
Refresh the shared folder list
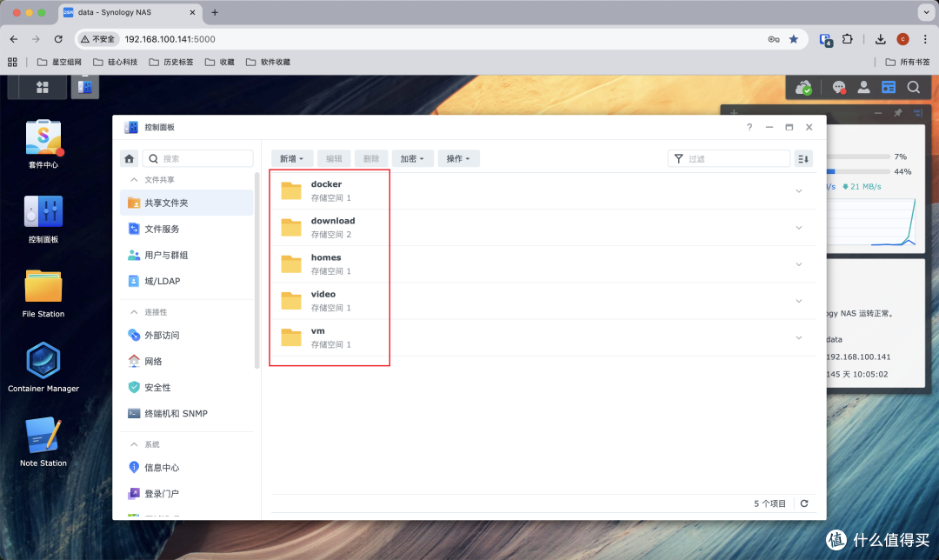point(804,503)
